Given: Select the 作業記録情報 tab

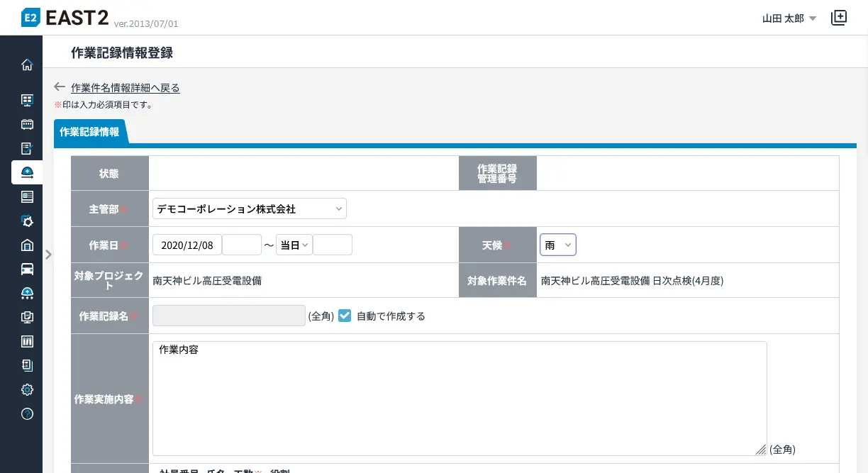Looking at the screenshot, I should [89, 132].
